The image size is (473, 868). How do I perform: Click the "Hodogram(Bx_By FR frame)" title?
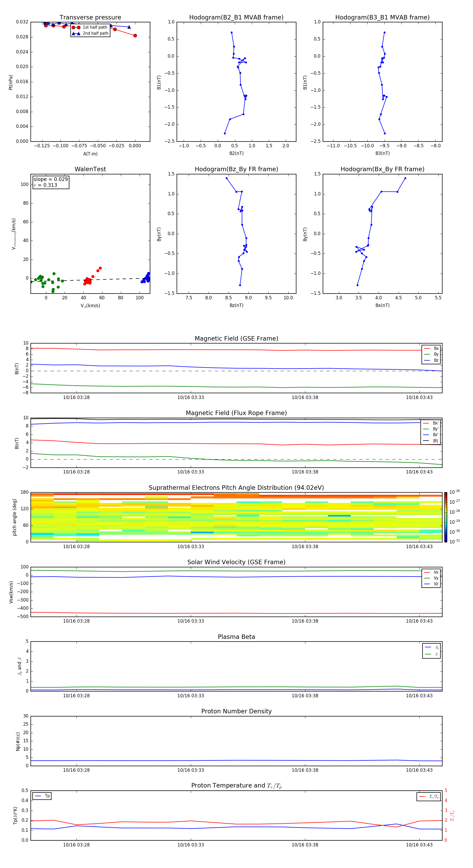click(382, 169)
